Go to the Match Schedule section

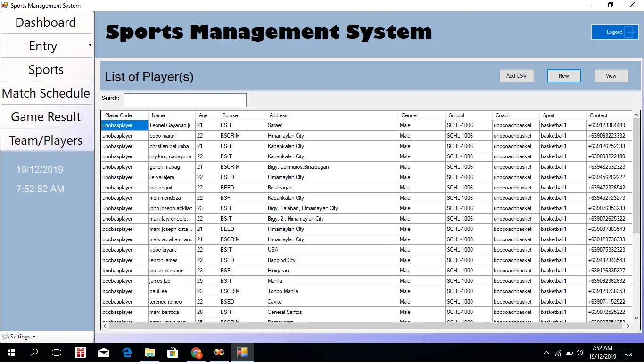[46, 93]
